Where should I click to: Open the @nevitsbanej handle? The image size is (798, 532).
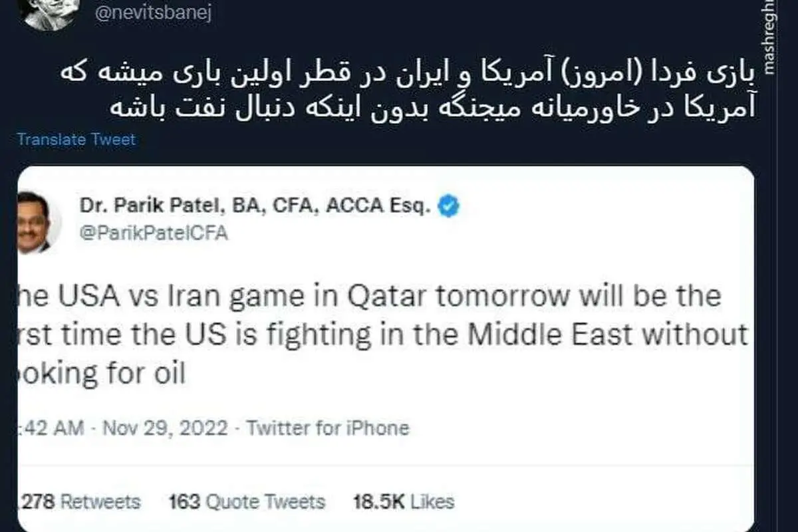click(x=153, y=15)
